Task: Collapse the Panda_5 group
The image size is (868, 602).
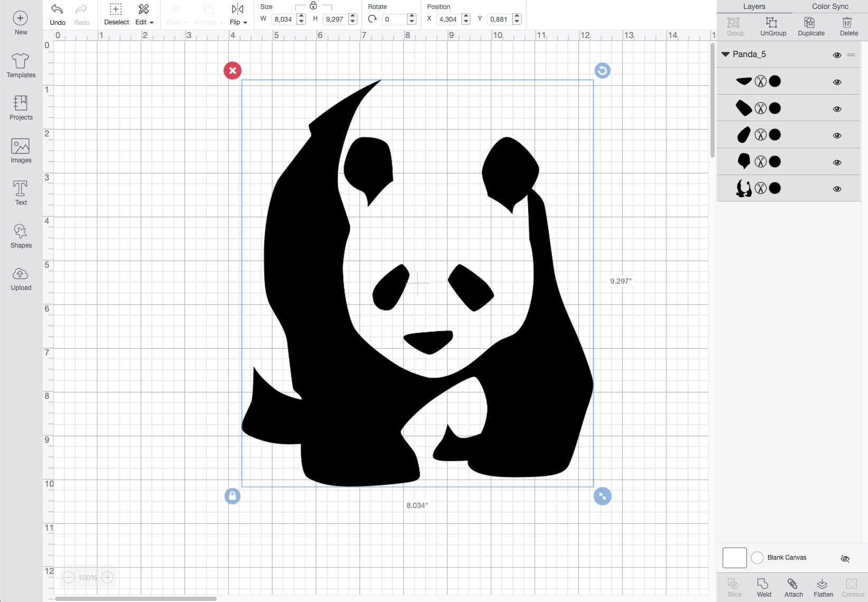Action: [x=725, y=54]
